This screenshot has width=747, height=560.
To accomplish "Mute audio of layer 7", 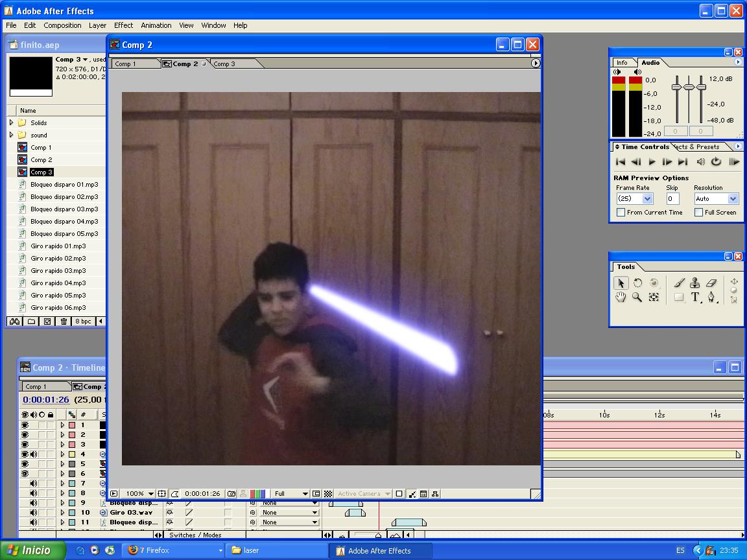I will point(33,484).
